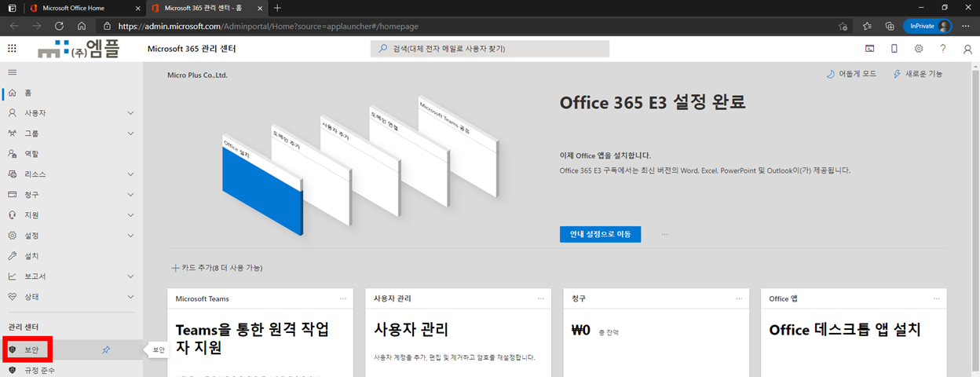
Task: Open Office 앱 card options menu
Action: click(936, 298)
